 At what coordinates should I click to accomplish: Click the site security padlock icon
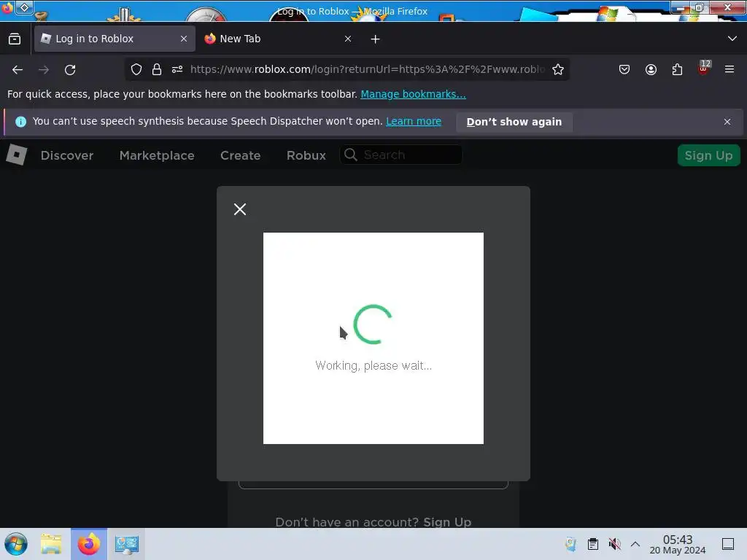pos(157,69)
